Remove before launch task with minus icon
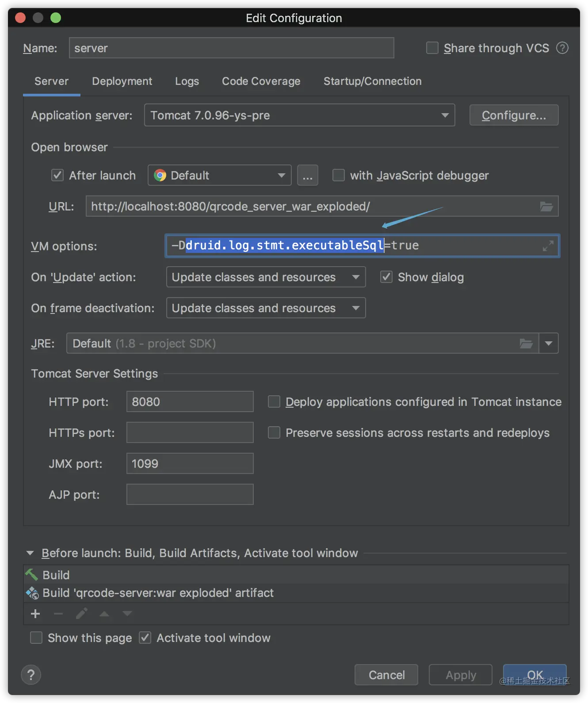Image resolution: width=588 pixels, height=703 pixels. pos(58,614)
